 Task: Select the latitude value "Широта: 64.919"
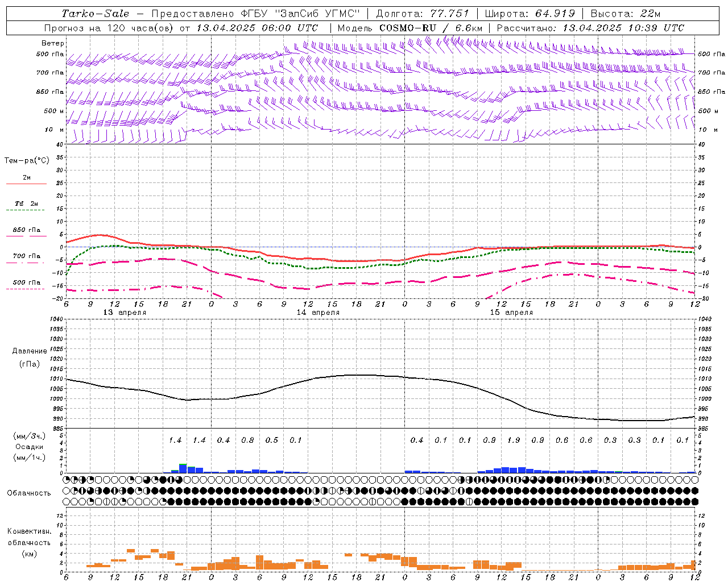coord(530,14)
